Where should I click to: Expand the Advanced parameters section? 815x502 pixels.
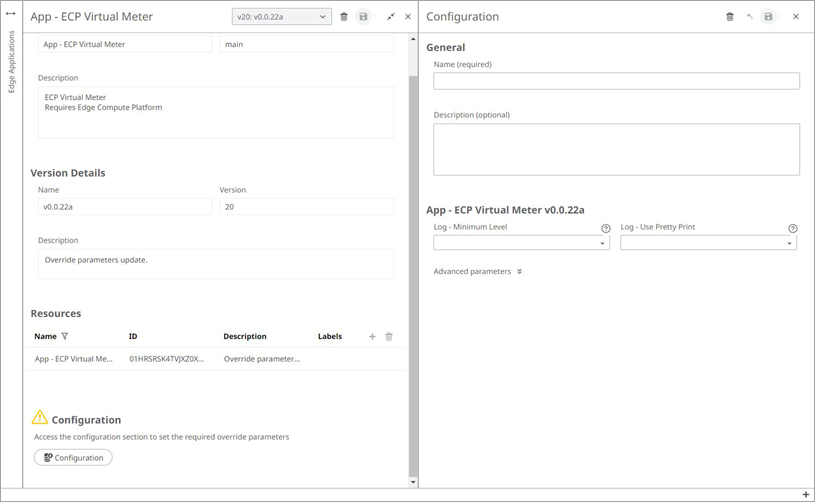(478, 272)
